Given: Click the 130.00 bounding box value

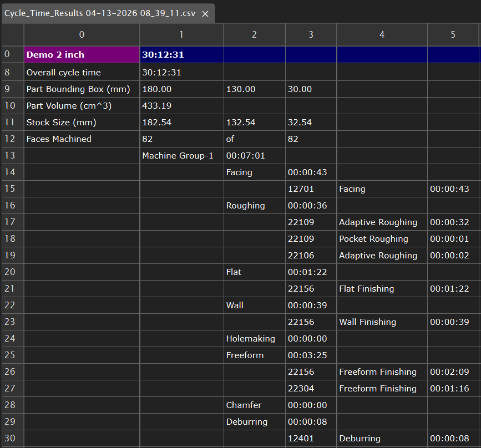Looking at the screenshot, I should coord(254,89).
